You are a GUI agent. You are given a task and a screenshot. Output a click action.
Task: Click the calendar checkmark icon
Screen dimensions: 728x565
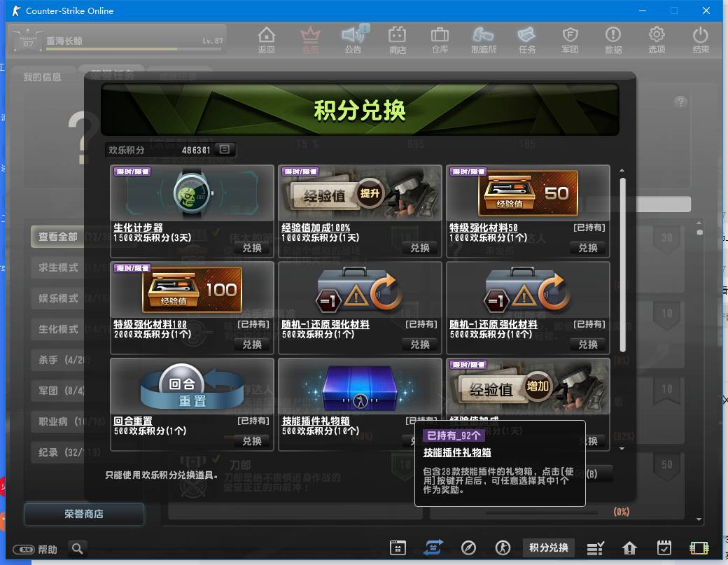pyautogui.click(x=664, y=547)
